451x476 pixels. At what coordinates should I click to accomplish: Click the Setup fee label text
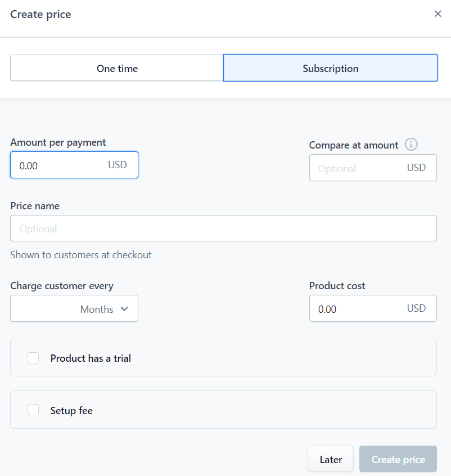pyautogui.click(x=71, y=410)
